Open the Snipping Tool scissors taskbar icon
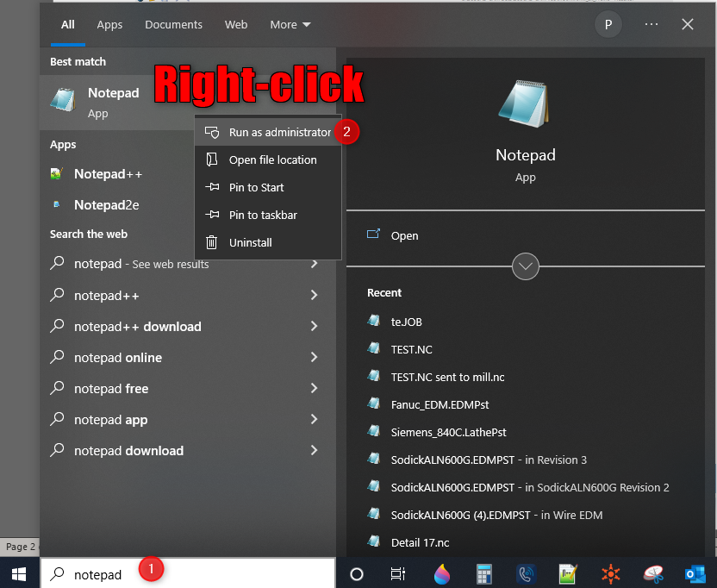This screenshot has height=588, width=717. [652, 574]
